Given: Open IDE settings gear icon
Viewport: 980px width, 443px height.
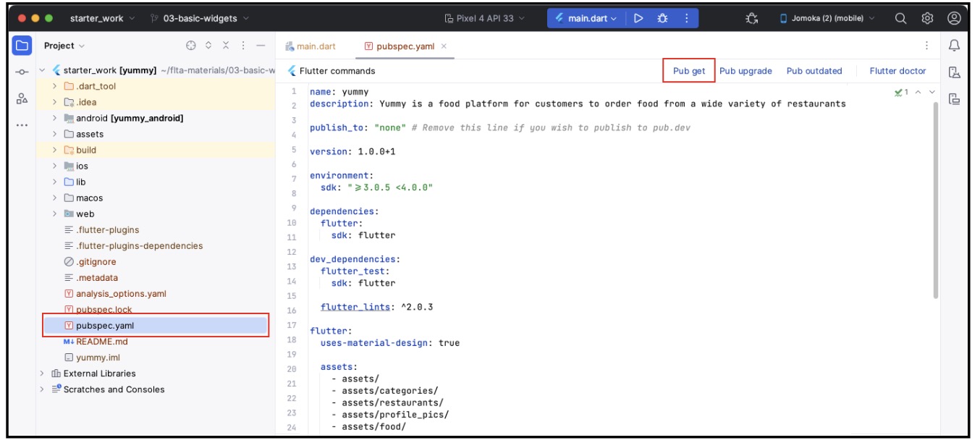Looking at the screenshot, I should [x=926, y=19].
